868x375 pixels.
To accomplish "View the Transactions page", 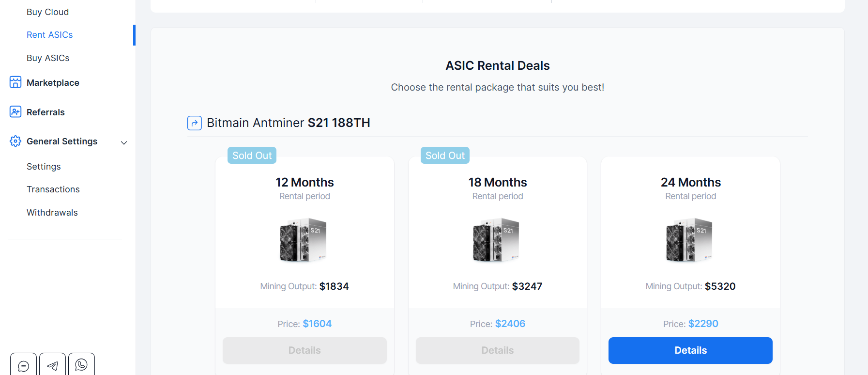I will pyautogui.click(x=53, y=189).
